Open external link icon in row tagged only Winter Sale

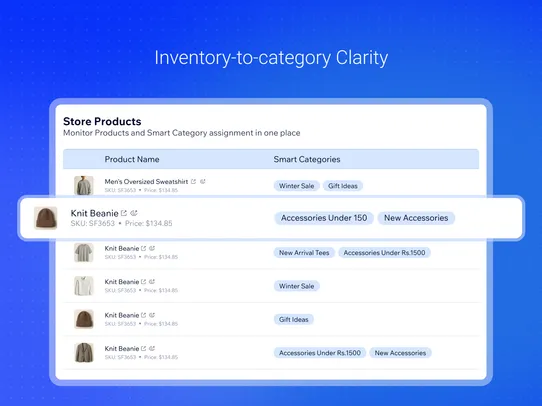point(143,282)
